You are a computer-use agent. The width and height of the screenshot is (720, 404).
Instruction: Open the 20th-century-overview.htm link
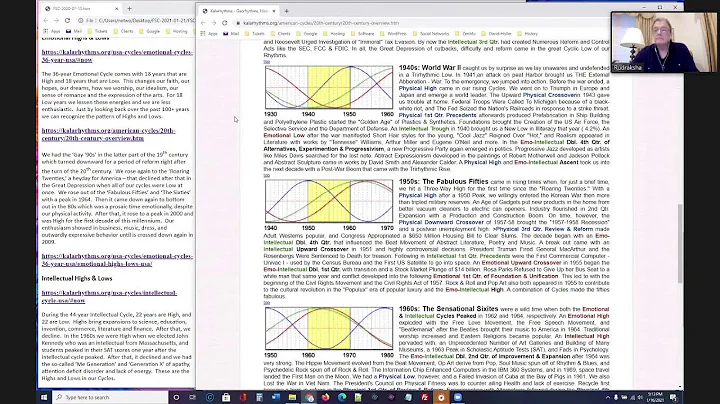click(108, 135)
